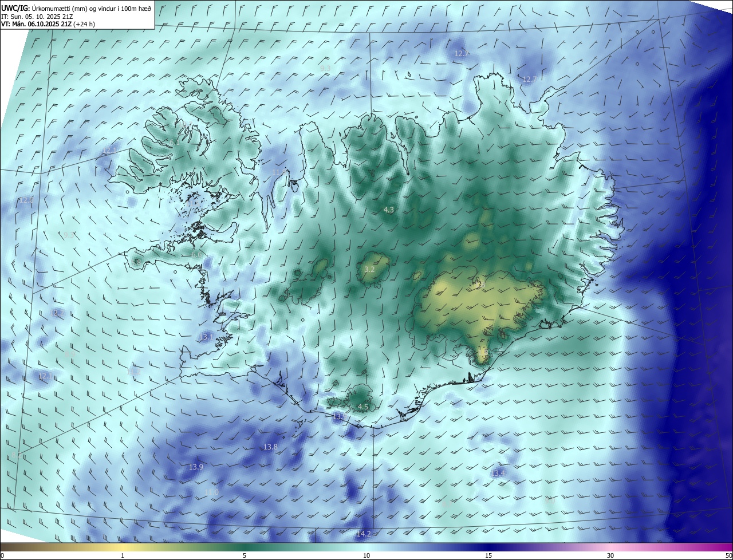The height and width of the screenshot is (560, 733).
Task: Click the 4.3 value label on the map
Action: click(388, 210)
